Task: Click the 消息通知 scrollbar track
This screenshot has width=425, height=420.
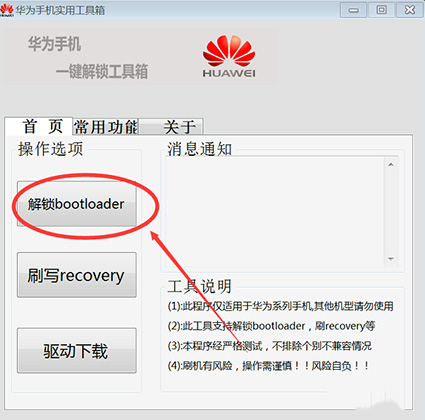Action: pyautogui.click(x=391, y=212)
